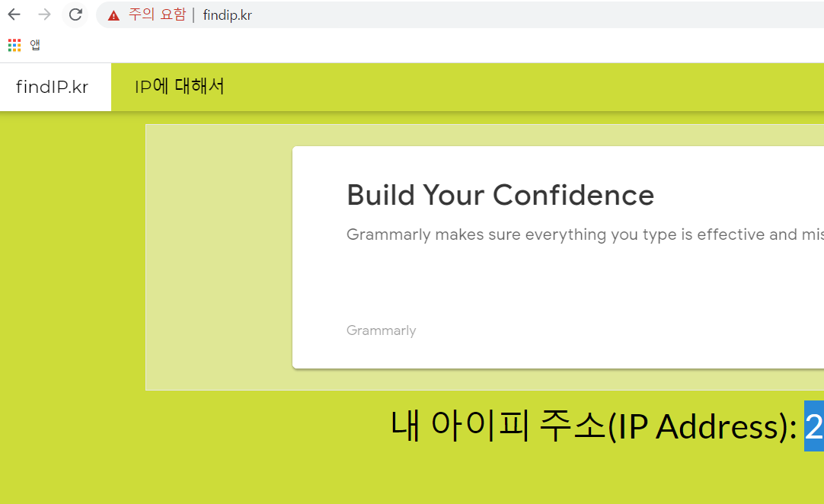Click the browser back arrow

point(14,14)
